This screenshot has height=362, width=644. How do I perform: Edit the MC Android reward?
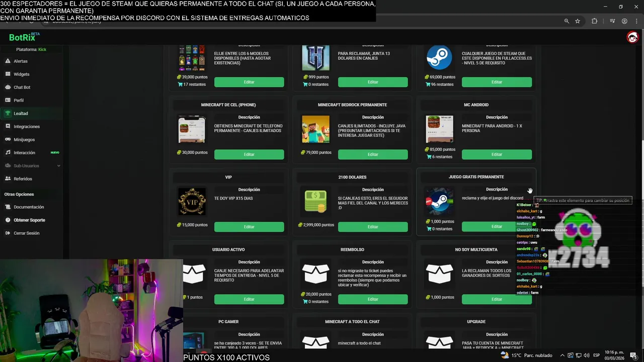tap(497, 154)
